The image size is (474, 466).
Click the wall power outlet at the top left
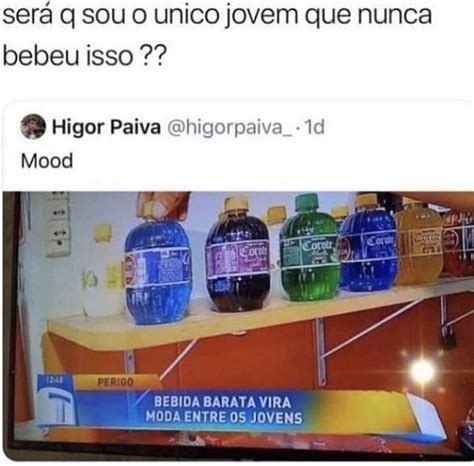point(59,224)
